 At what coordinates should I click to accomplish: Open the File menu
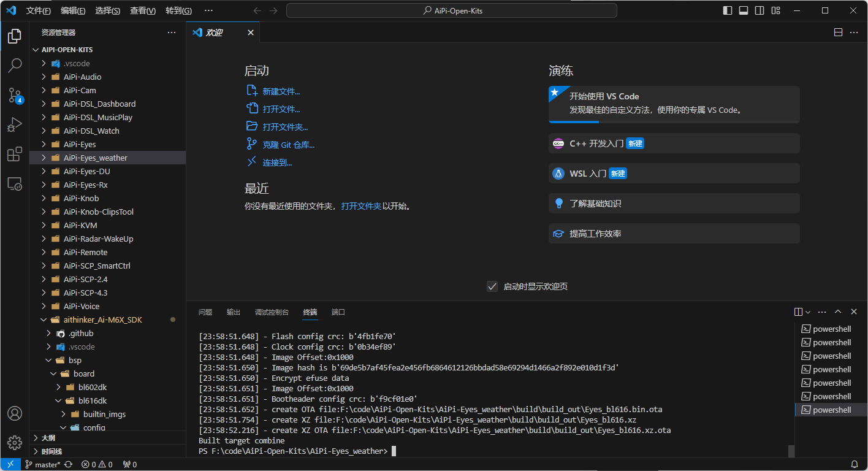pyautogui.click(x=39, y=10)
